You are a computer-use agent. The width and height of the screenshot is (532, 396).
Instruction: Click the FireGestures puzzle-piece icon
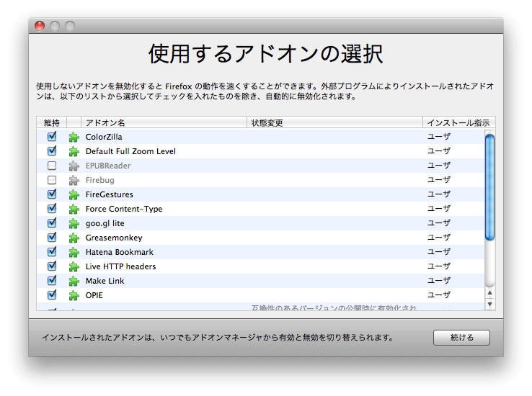(x=73, y=194)
